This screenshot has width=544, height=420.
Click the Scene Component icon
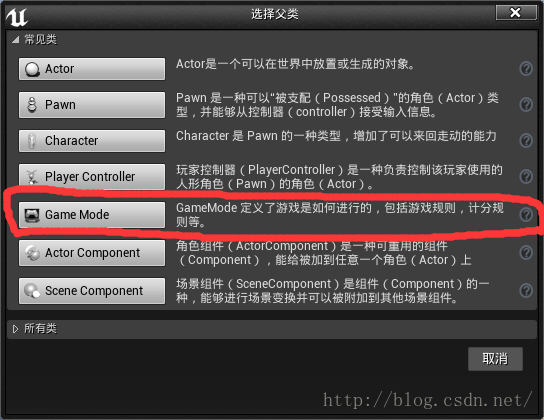tap(32, 291)
